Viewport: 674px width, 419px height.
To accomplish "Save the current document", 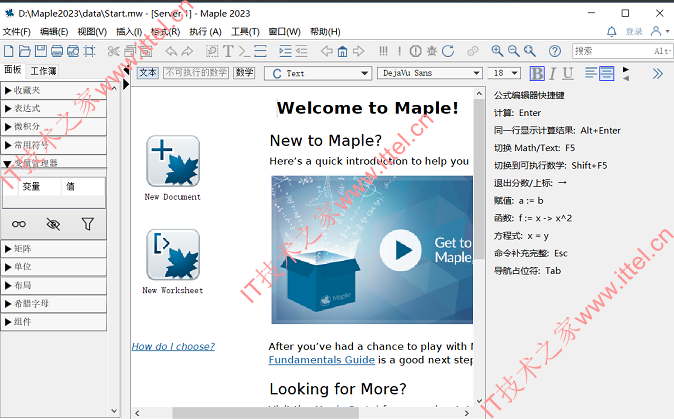I will click(x=41, y=51).
